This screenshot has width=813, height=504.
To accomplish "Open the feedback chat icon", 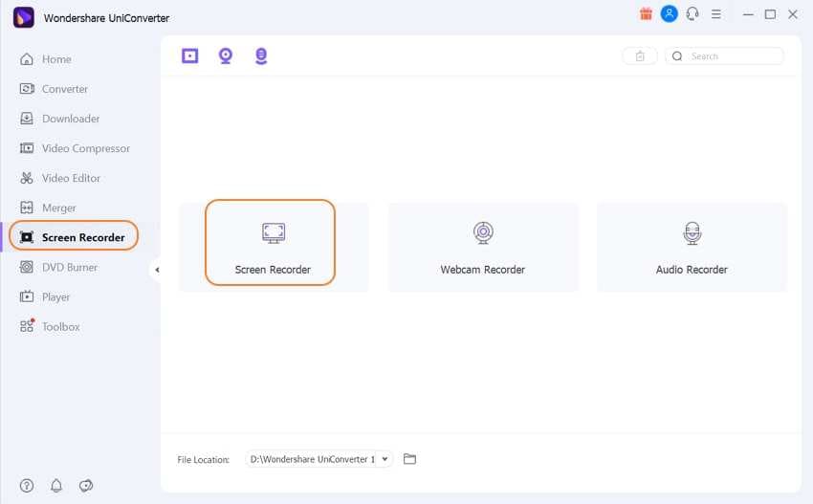I will 86,485.
